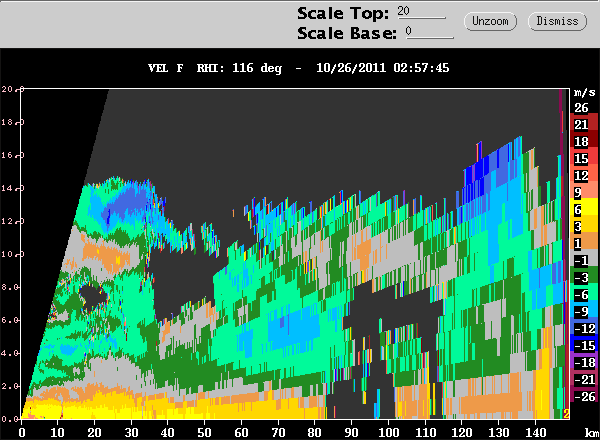Click the Scale Base label
This screenshot has width=600, height=440.
click(x=347, y=33)
